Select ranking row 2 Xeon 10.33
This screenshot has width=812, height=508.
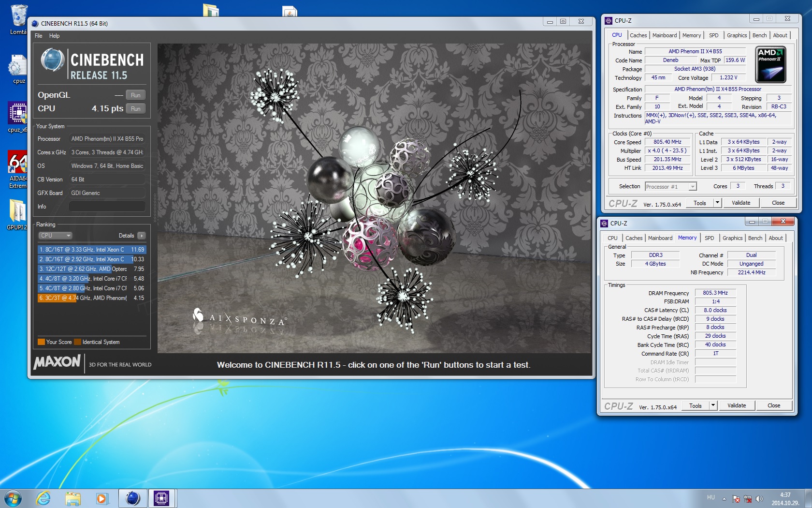point(92,259)
